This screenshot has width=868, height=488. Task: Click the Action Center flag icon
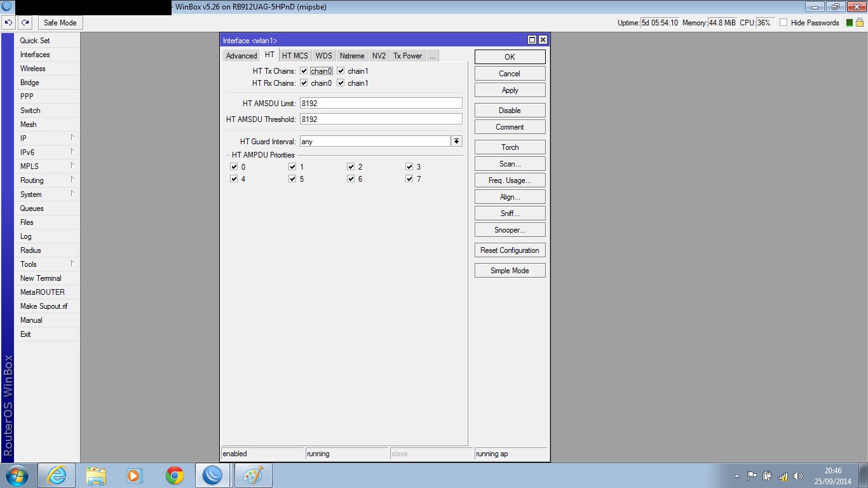click(752, 476)
